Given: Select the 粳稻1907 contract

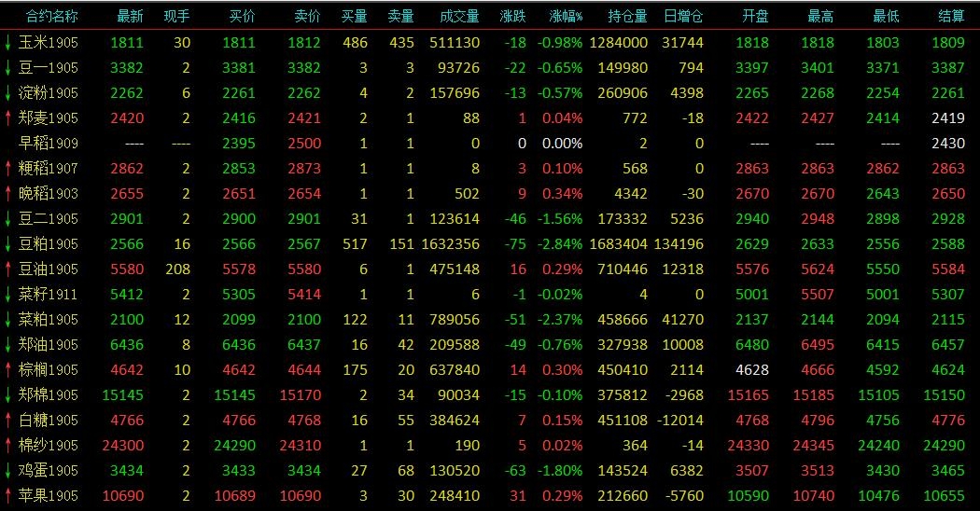Looking at the screenshot, I should click(49, 168).
